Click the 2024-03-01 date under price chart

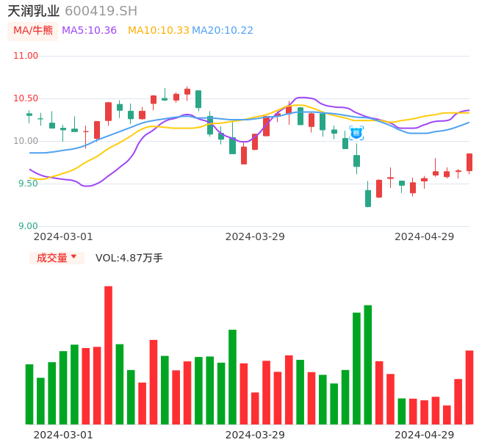[x=63, y=236]
